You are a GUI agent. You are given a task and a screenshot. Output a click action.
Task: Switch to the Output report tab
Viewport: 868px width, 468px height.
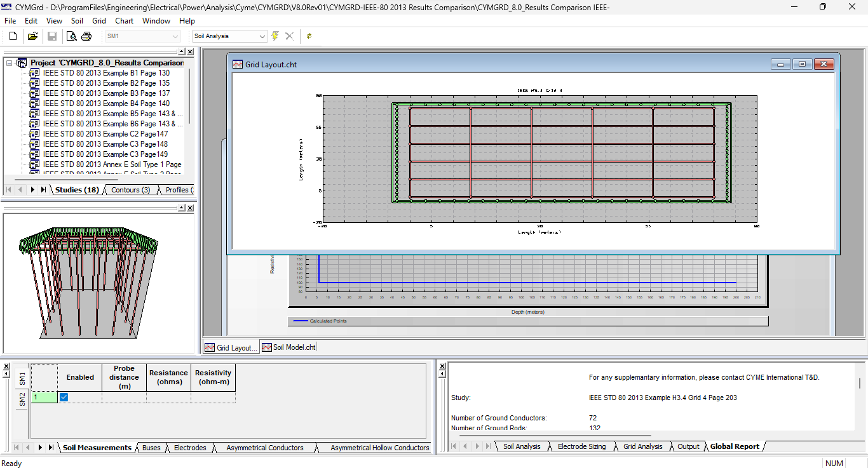(x=688, y=446)
